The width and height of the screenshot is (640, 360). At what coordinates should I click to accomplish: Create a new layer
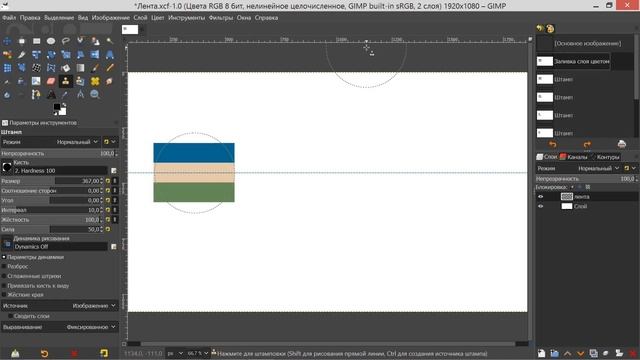541,353
